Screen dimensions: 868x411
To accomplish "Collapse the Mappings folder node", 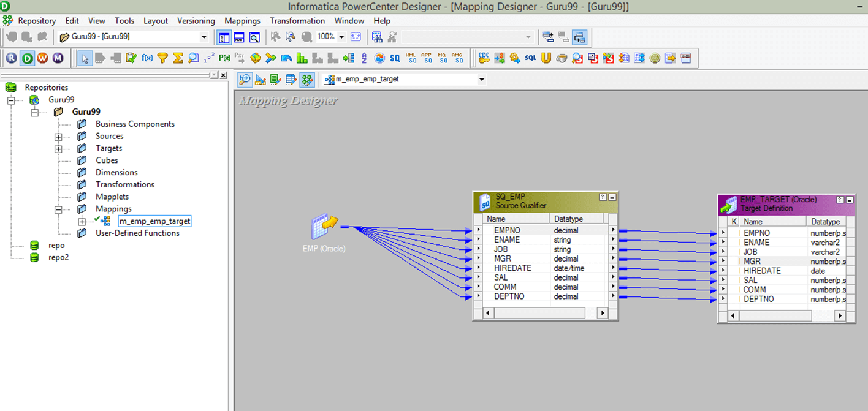I will click(58, 209).
